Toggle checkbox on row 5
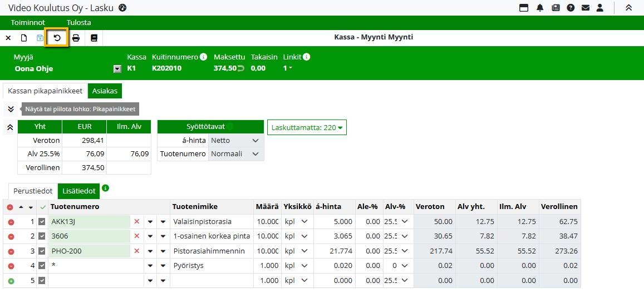This screenshot has width=644, height=303. tap(42, 281)
